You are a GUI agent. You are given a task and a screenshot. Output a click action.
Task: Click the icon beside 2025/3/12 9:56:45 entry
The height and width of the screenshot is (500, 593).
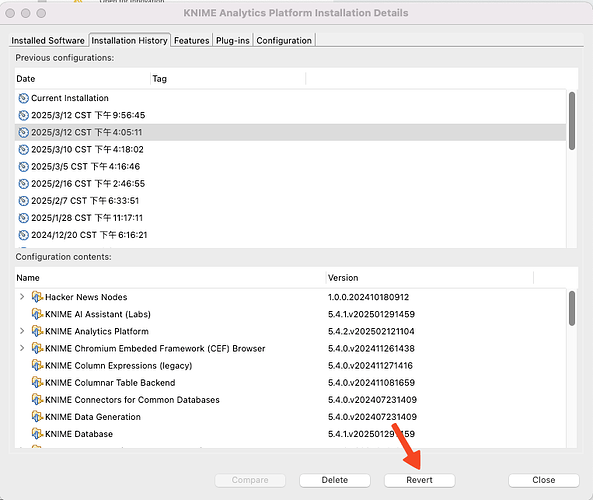[x=23, y=115]
